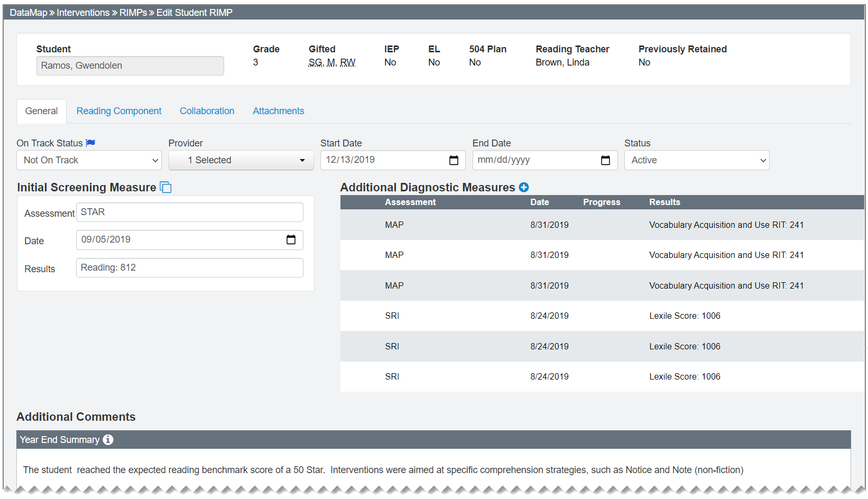Click the Student name field
The width and height of the screenshot is (868, 499).
(130, 66)
